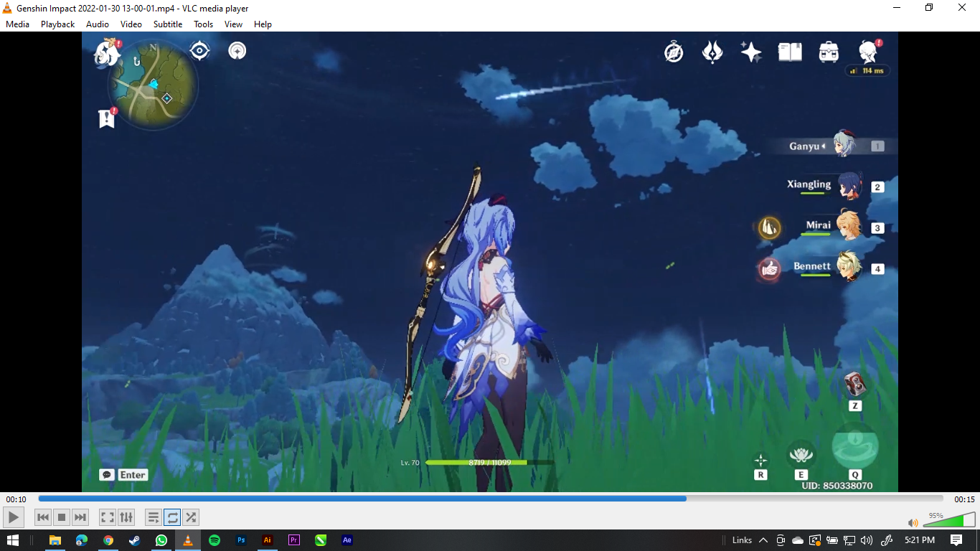Viewport: 980px width, 551px height.
Task: Show hidden system tray icons
Action: pyautogui.click(x=763, y=540)
